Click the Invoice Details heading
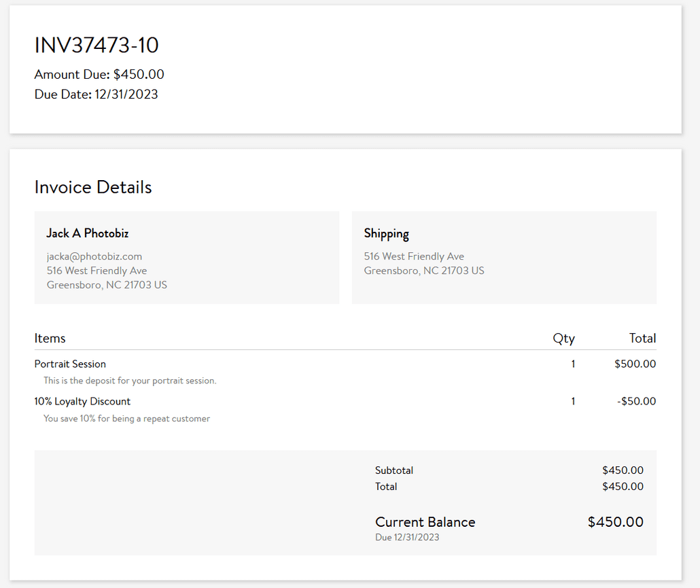This screenshot has height=588, width=700. click(92, 187)
